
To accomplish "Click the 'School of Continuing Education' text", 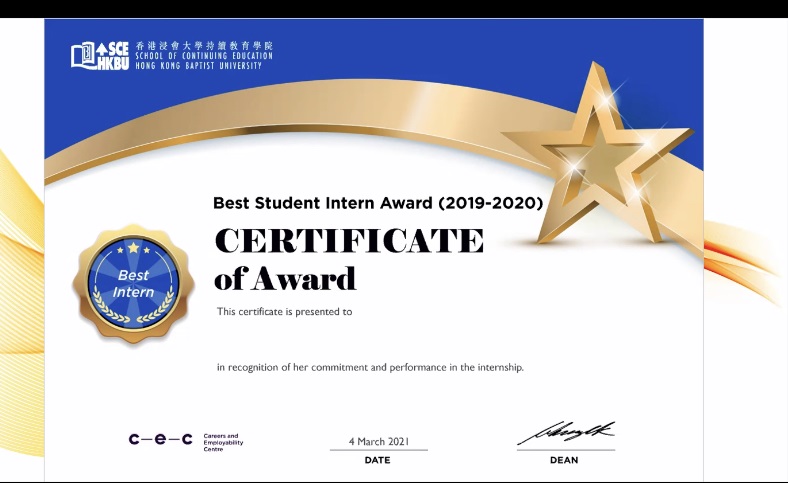I will click(x=204, y=56).
